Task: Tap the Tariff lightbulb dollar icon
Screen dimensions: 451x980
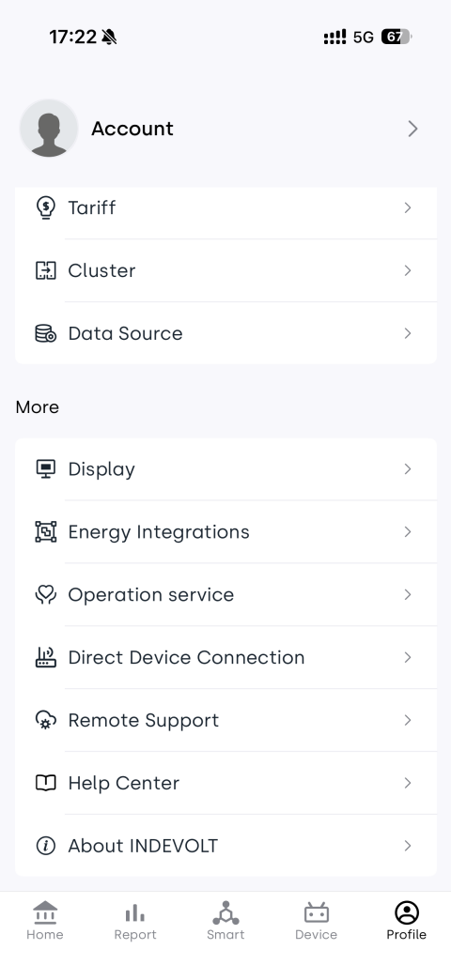Action: pyautogui.click(x=45, y=207)
